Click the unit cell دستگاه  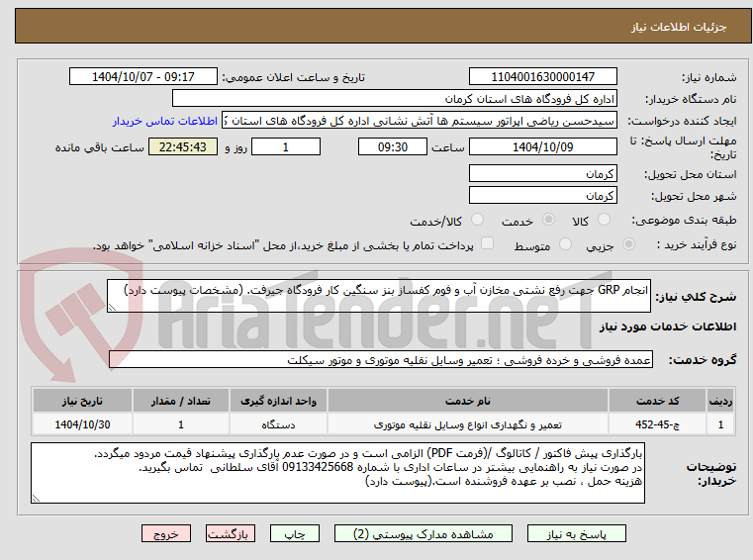[x=278, y=425]
